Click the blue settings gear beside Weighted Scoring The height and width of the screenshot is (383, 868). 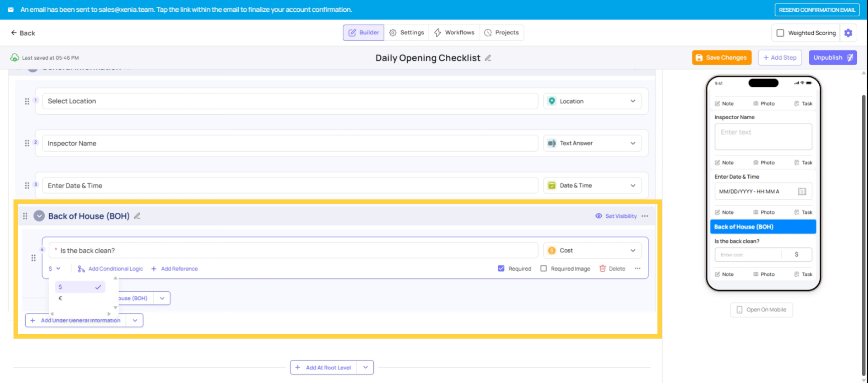coord(848,33)
